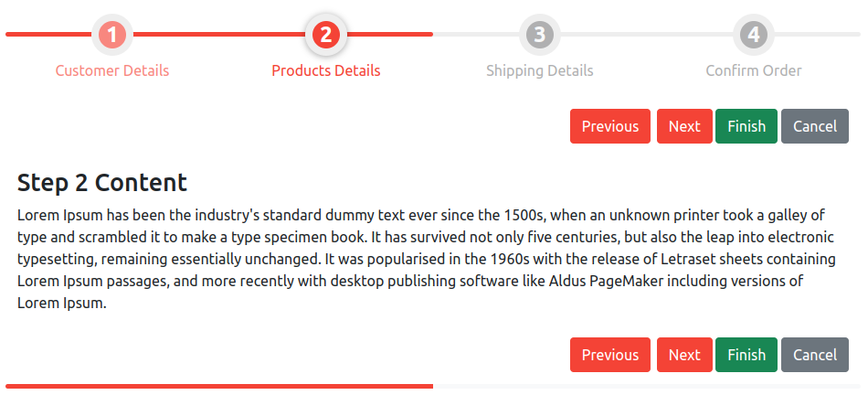Click the top Previous button

[x=610, y=126]
